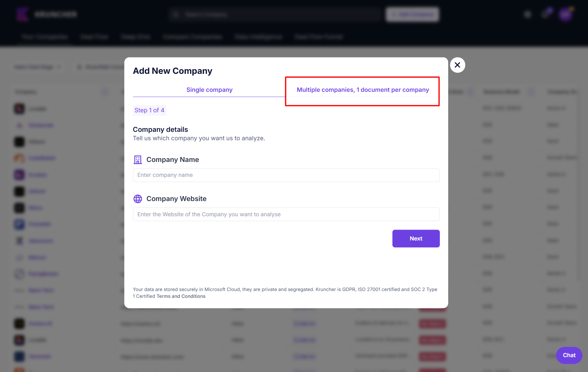Go to the Your Companies navigation tab

(45, 37)
